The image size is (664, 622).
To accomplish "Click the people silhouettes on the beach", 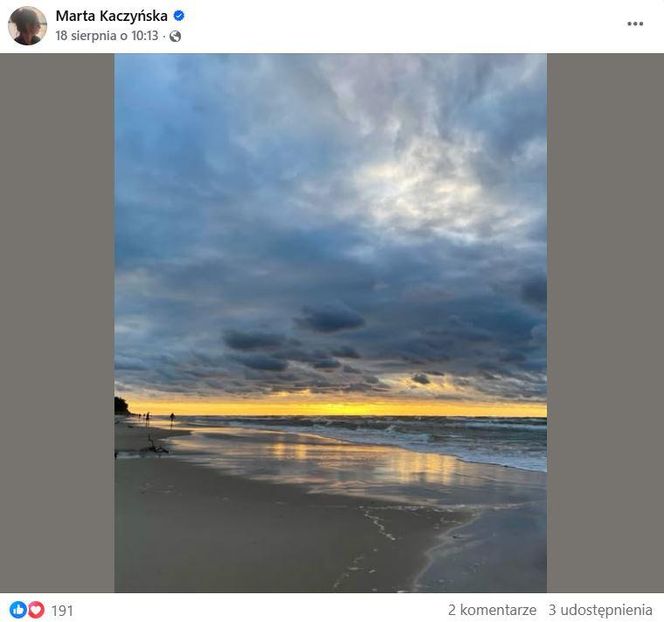I will (x=159, y=421).
